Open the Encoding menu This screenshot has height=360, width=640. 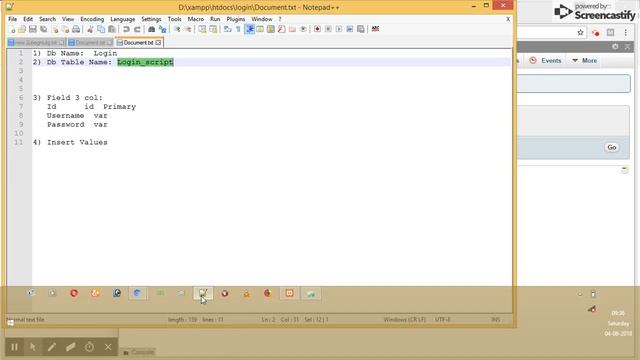[92, 19]
